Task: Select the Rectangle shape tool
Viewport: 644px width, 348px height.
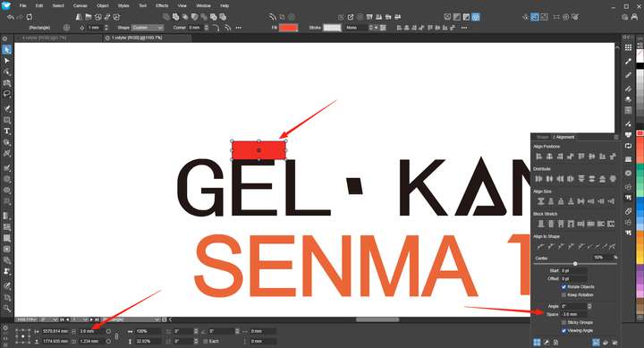Action: click(x=7, y=121)
